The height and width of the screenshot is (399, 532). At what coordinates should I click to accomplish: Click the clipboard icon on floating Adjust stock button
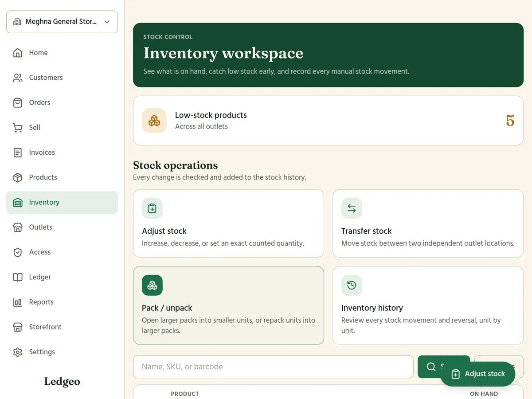(455, 374)
